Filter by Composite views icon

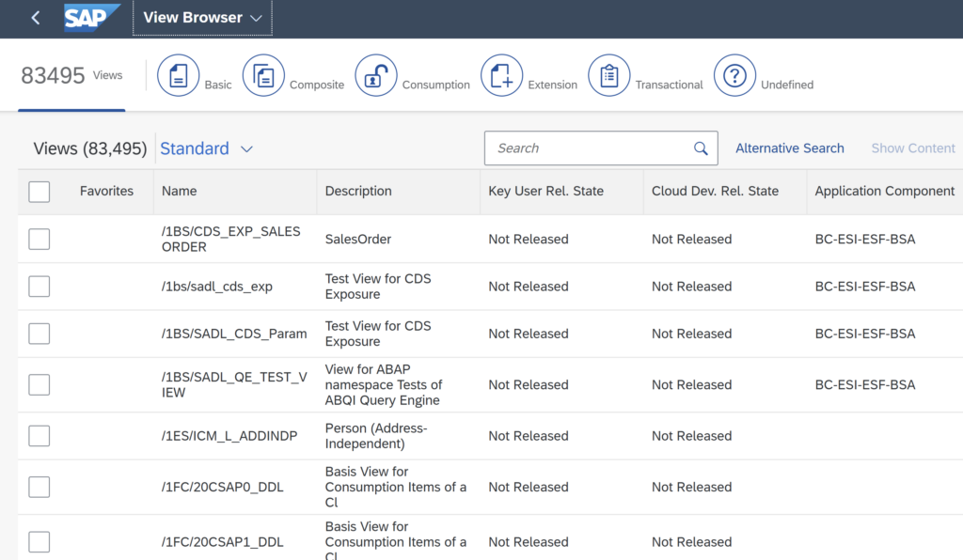(x=263, y=75)
